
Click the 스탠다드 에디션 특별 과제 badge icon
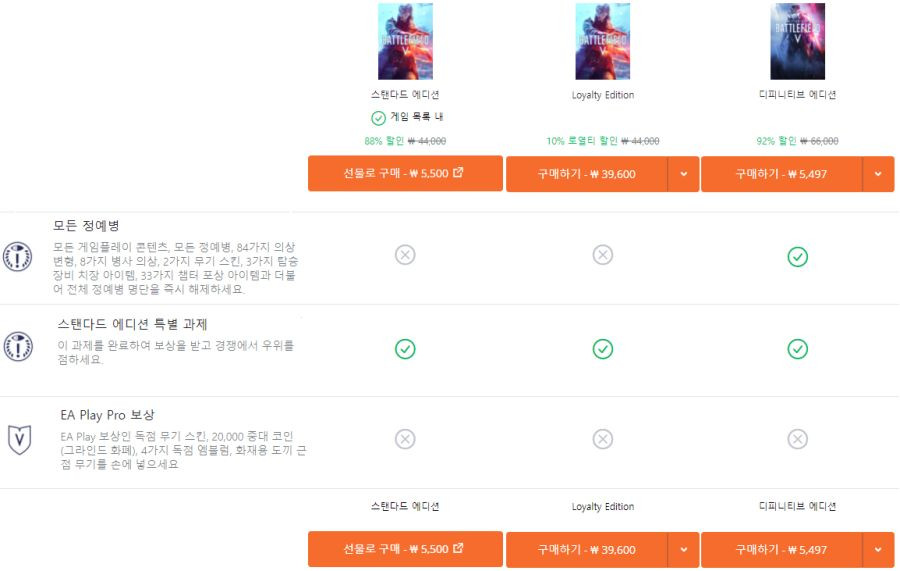coord(18,346)
